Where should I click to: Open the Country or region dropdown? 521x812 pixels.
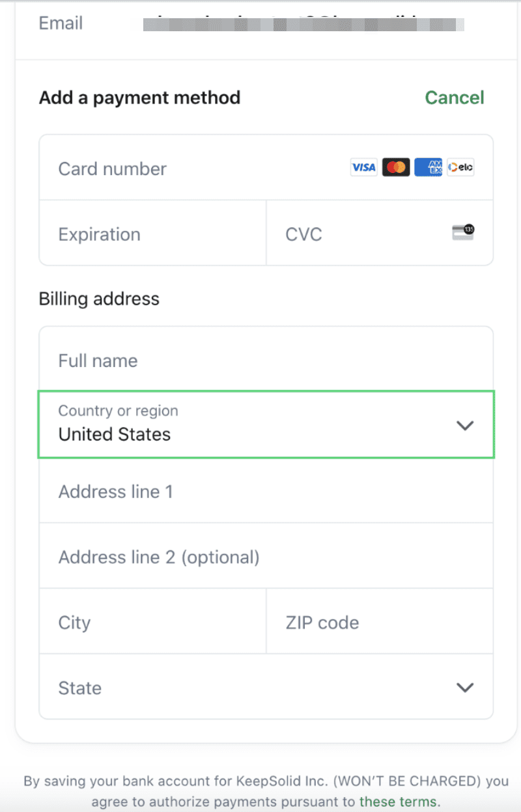coord(247,424)
